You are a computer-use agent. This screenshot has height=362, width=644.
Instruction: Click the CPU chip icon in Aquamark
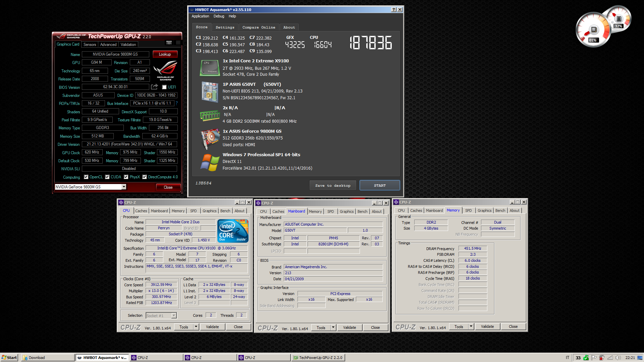[210, 68]
